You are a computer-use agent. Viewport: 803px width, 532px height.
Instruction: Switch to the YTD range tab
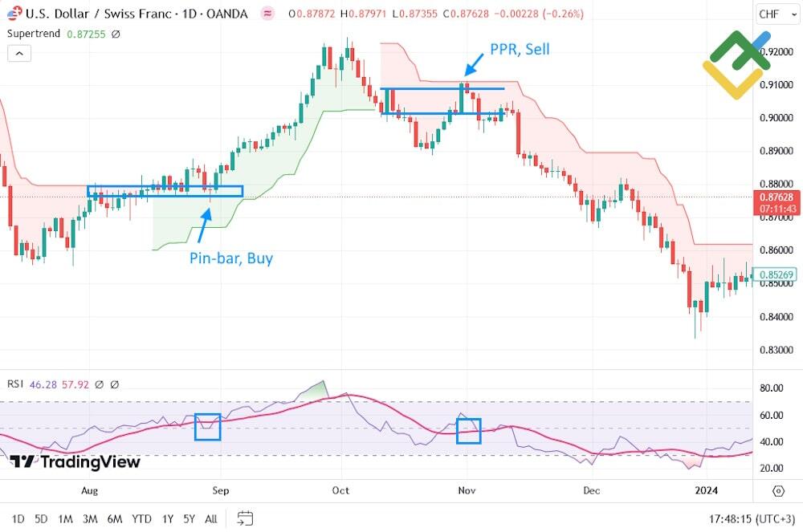pos(142,519)
